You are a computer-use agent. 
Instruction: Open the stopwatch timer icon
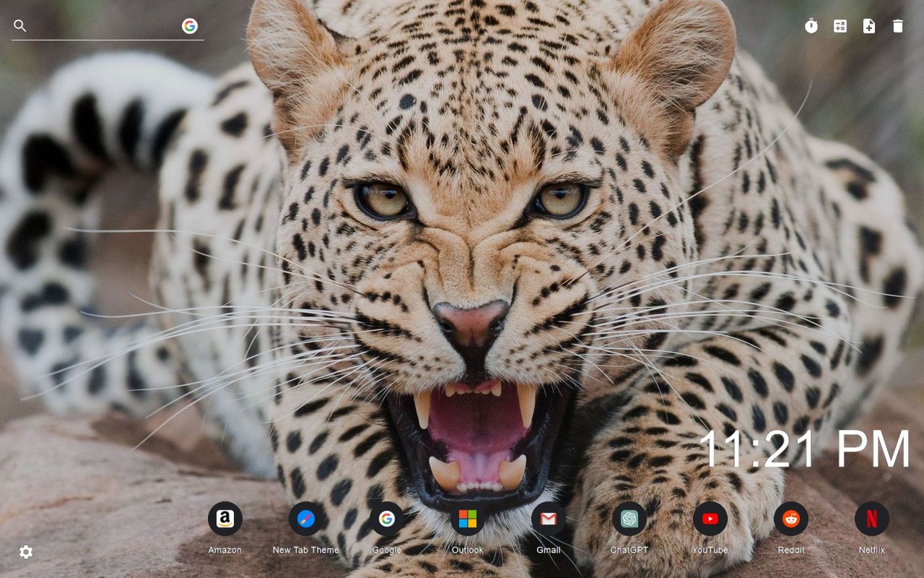click(811, 26)
